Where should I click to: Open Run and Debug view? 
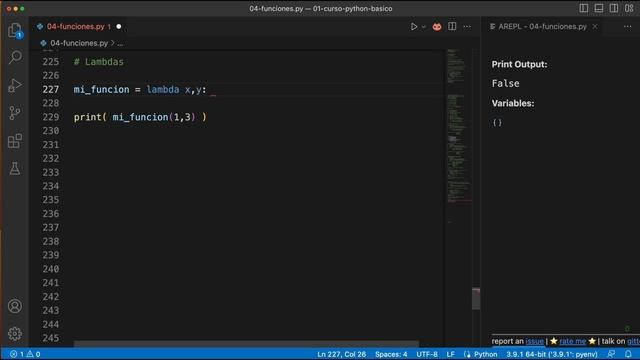coord(15,85)
